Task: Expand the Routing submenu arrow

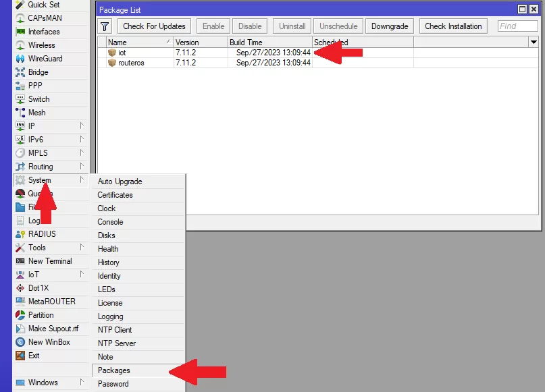Action: [82, 167]
